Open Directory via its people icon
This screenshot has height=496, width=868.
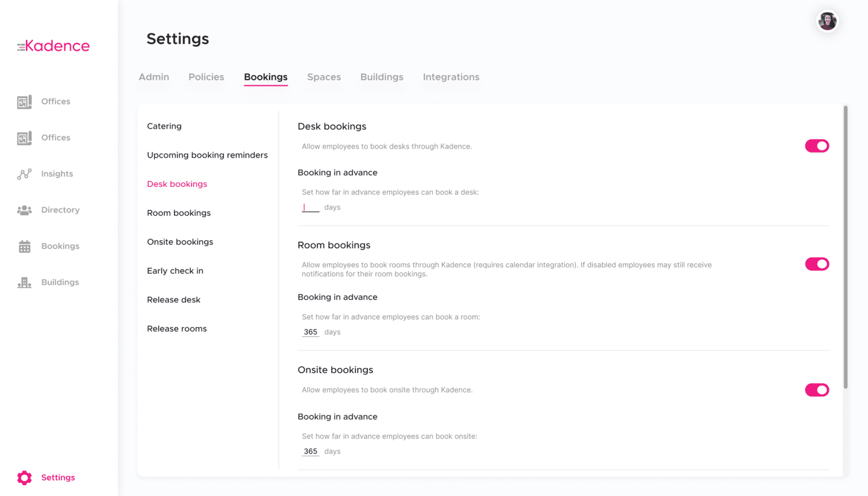tap(24, 210)
